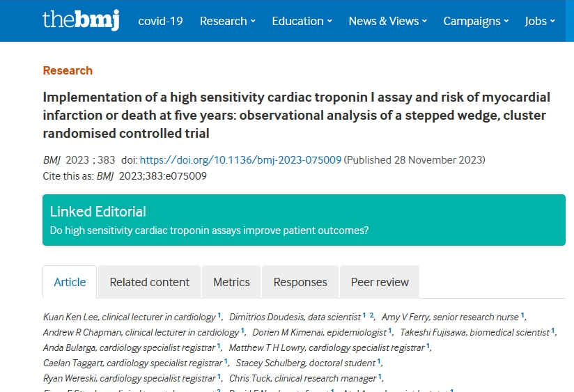The width and height of the screenshot is (574, 392).
Task: Open the doi.org article link
Action: 240,160
